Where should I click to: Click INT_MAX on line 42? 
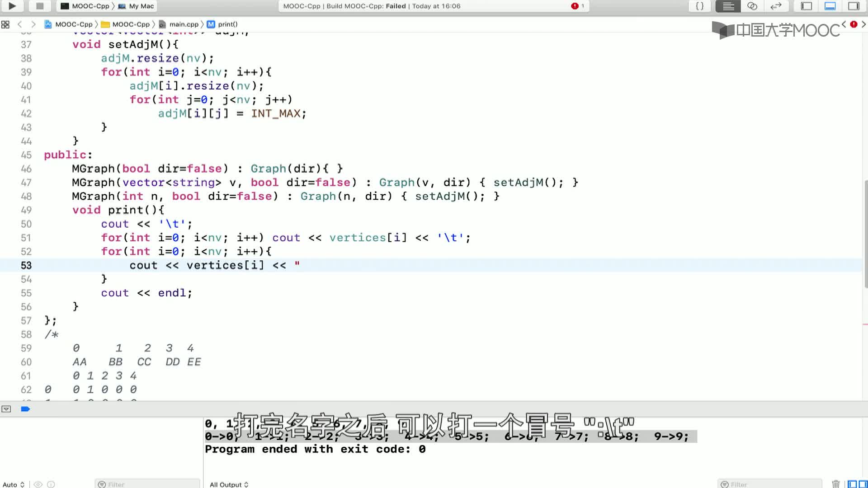[x=276, y=113]
